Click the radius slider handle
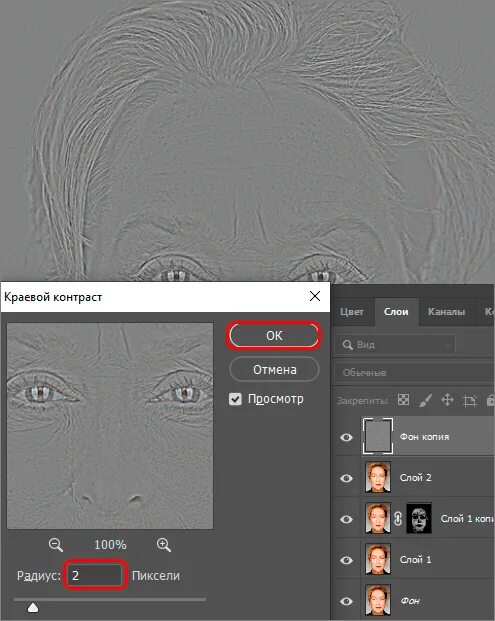The image size is (495, 621). tap(33, 607)
